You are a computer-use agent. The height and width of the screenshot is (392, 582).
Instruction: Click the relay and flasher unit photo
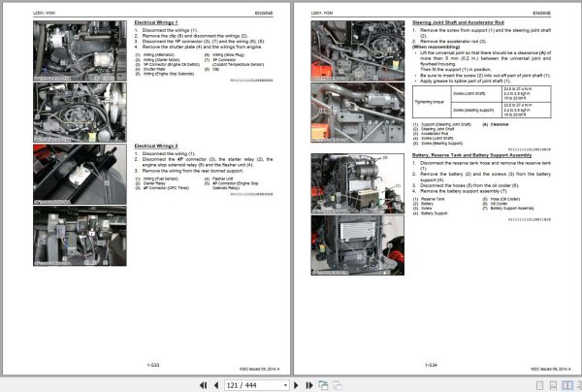[80, 236]
